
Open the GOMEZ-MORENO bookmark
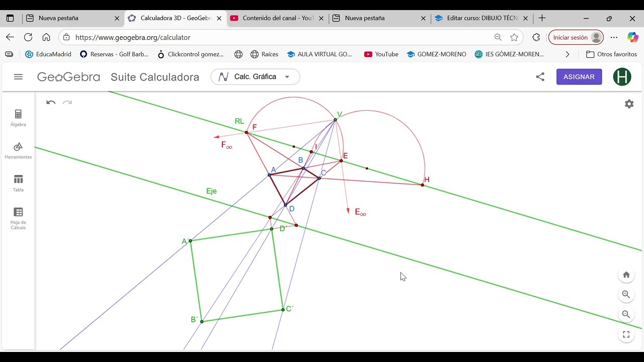(x=437, y=54)
